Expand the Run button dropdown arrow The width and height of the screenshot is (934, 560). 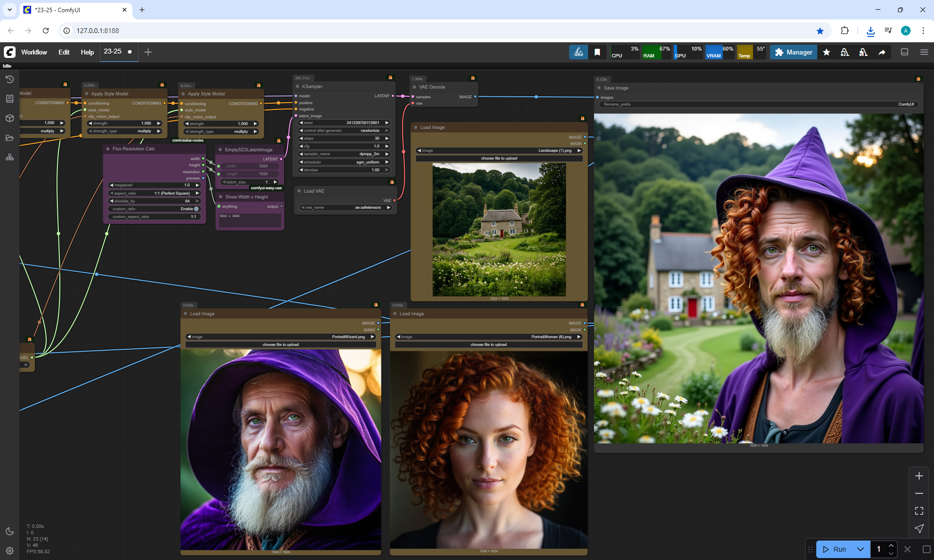pos(860,549)
